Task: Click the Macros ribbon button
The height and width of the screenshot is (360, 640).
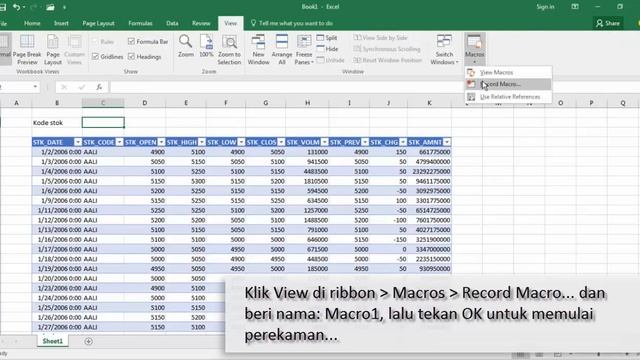Action: tap(475, 49)
